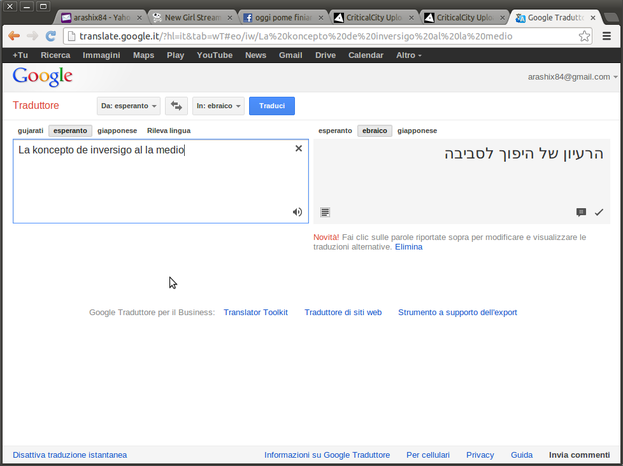The height and width of the screenshot is (466, 623).
Task: Open the Per cellulari link
Action: click(x=428, y=455)
